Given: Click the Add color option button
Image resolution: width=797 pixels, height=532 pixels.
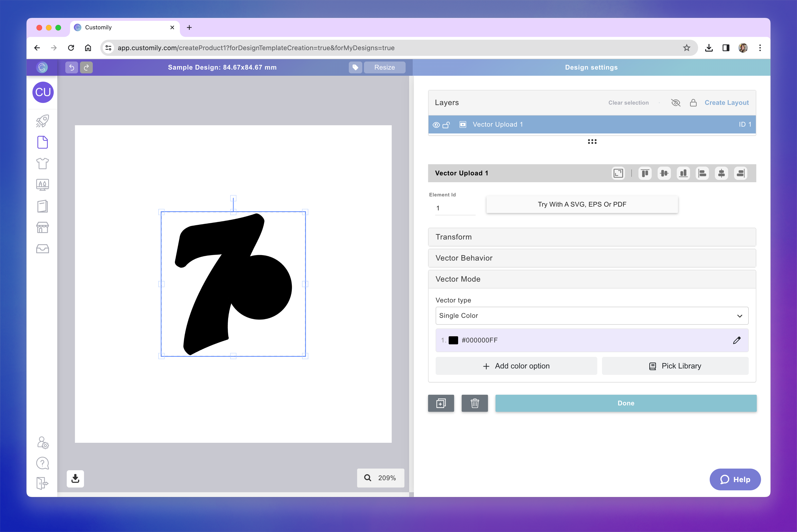Looking at the screenshot, I should click(x=516, y=366).
